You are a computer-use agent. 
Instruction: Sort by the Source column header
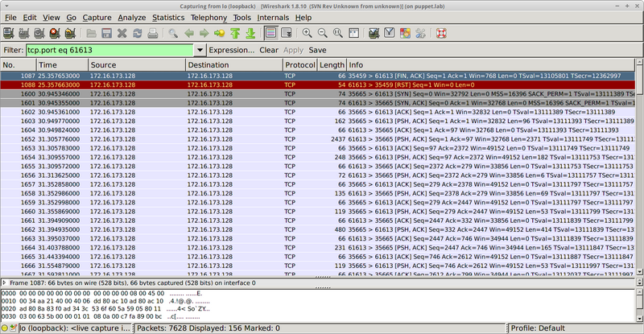[x=137, y=65]
